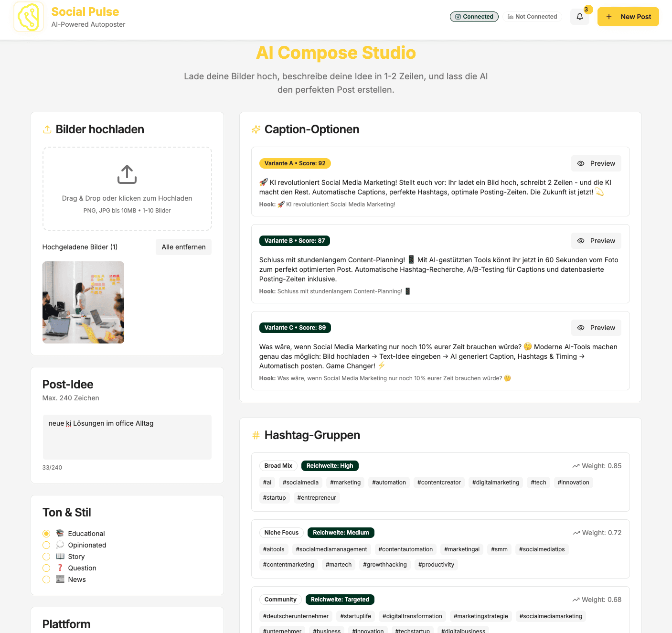Click the books emoji beside Educational
672x633 pixels.
tap(60, 533)
